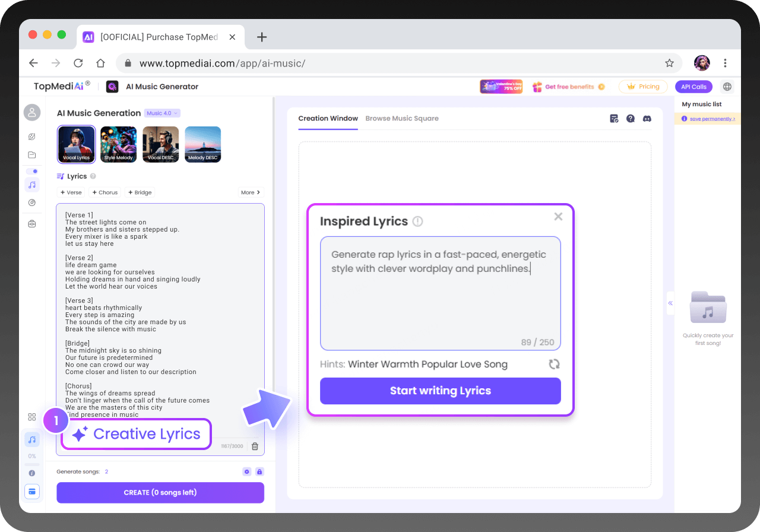Click the help question mark icon in header

pos(631,119)
